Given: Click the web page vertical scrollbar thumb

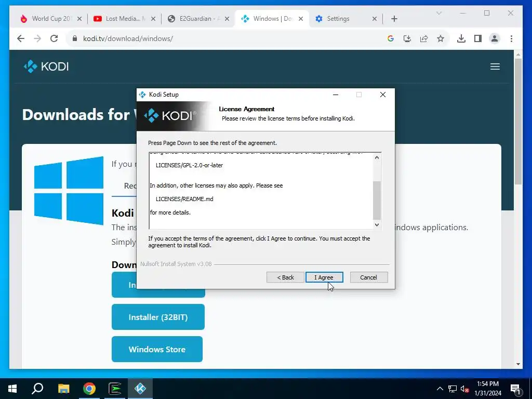Looking at the screenshot, I should pos(518,122).
